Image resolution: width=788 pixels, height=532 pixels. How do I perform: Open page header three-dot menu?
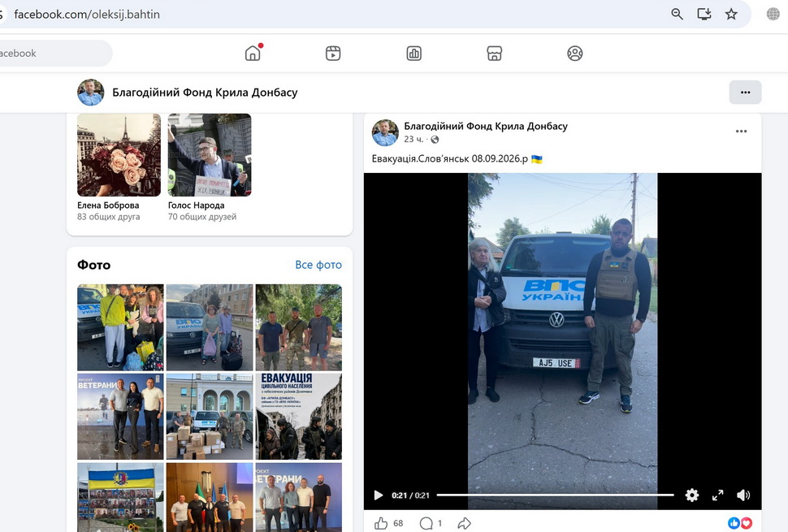[745, 93]
